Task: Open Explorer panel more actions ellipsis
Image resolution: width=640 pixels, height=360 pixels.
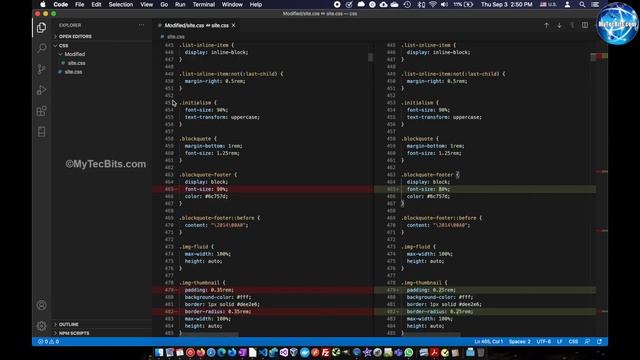Action: click(x=141, y=25)
